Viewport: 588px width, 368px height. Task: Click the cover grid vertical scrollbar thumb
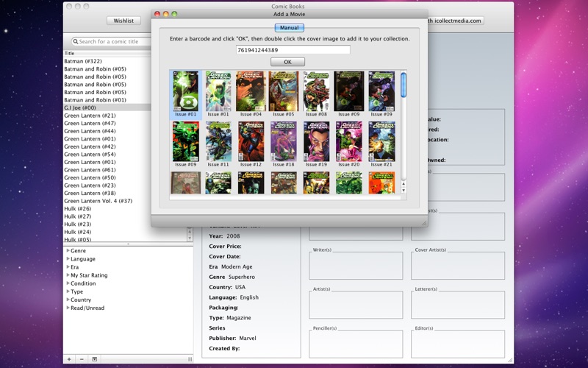coord(404,85)
